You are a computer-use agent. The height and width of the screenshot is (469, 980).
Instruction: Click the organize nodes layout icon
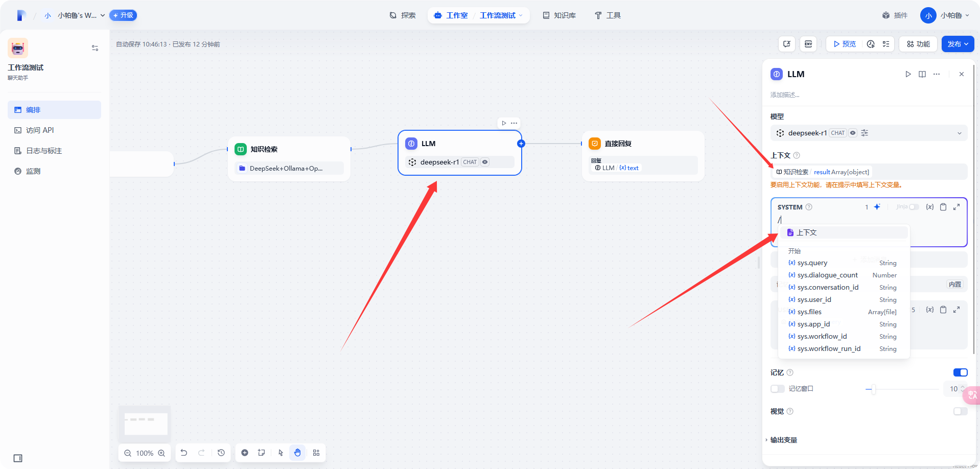click(x=316, y=453)
